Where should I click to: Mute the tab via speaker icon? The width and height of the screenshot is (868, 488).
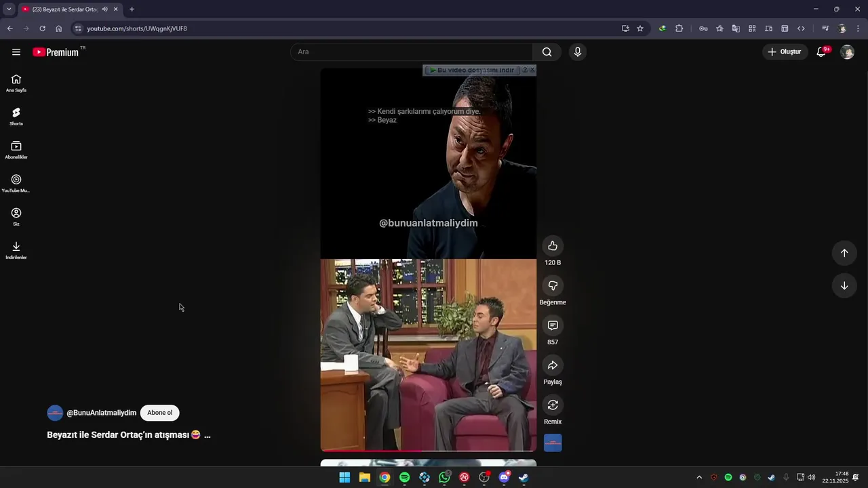coord(104,9)
